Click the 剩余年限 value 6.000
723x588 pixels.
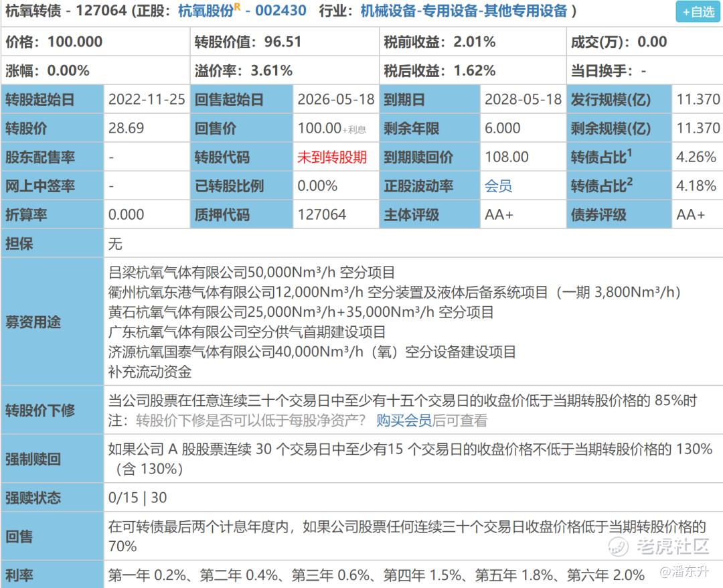click(502, 128)
